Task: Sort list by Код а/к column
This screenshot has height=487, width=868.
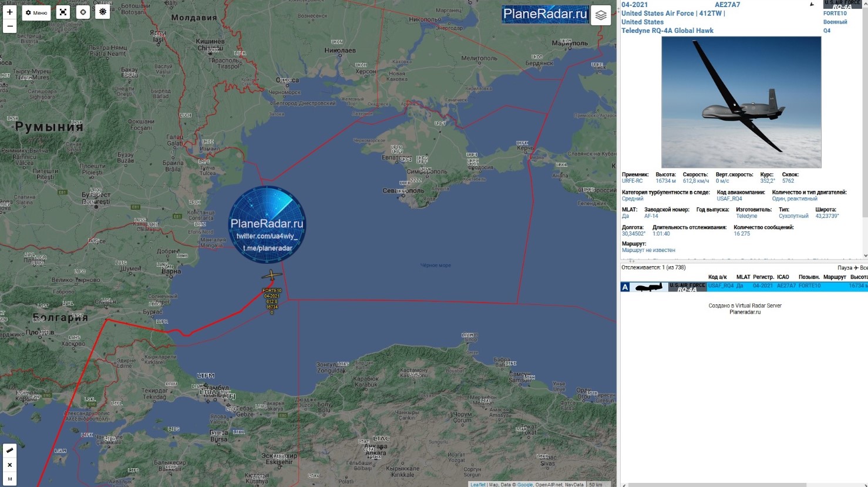Action: coord(717,277)
